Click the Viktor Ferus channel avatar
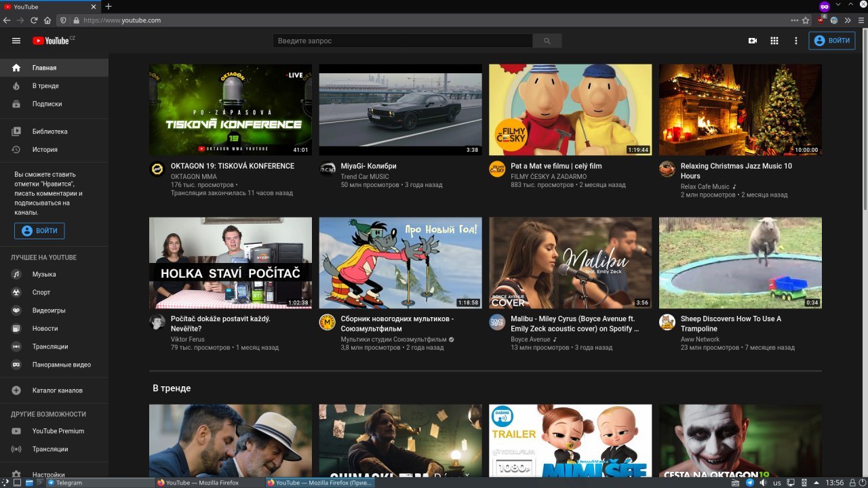The width and height of the screenshot is (868, 488). coord(157,322)
